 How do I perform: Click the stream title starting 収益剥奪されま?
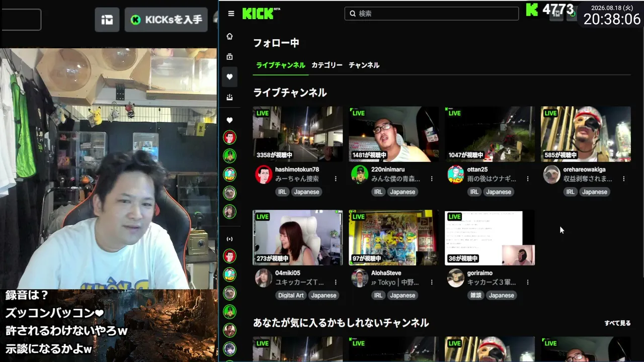pos(588,178)
